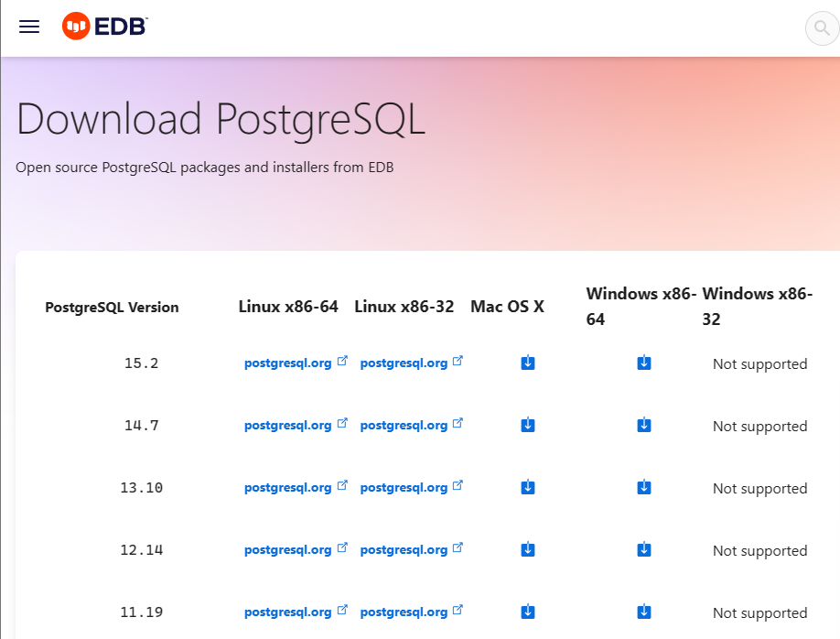Download PostgreSQL 11.19 for Windows x86-64
This screenshot has height=639, width=840.
click(x=644, y=612)
